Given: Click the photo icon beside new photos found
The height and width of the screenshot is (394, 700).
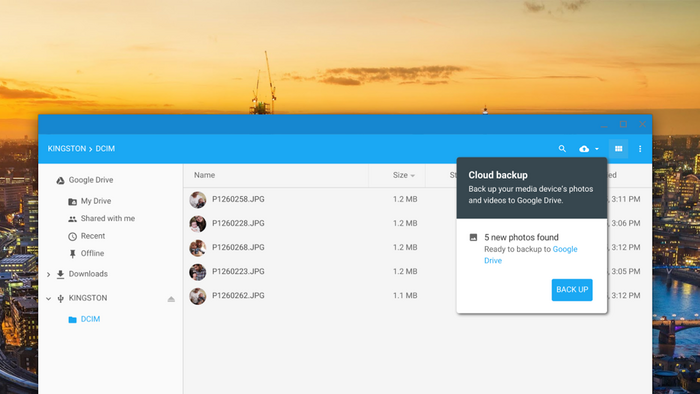Looking at the screenshot, I should (473, 237).
